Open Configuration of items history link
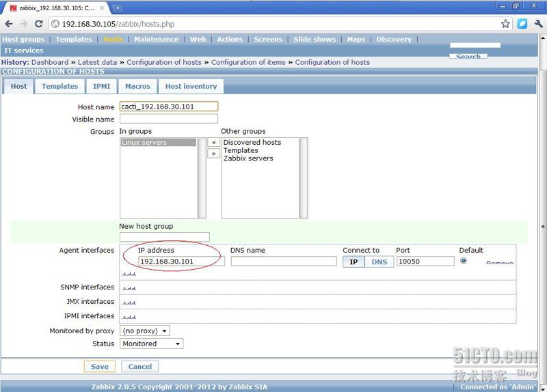Image resolution: width=547 pixels, height=392 pixels. point(248,62)
